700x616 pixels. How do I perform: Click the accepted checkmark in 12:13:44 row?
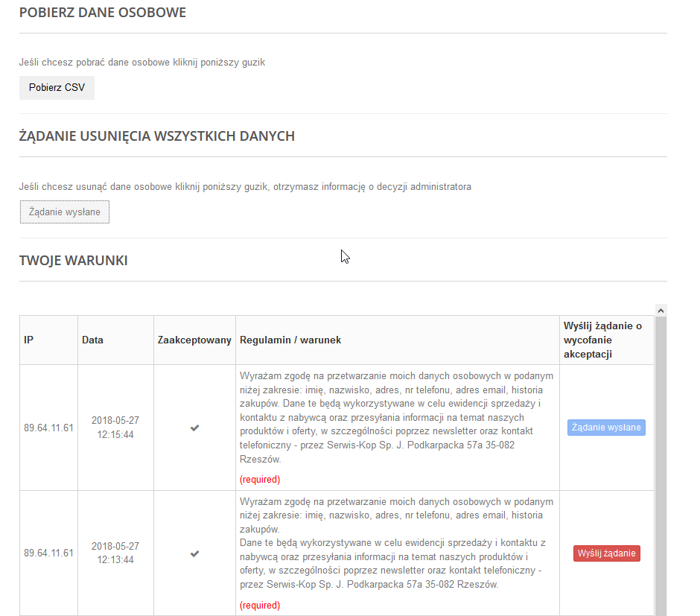click(x=194, y=554)
